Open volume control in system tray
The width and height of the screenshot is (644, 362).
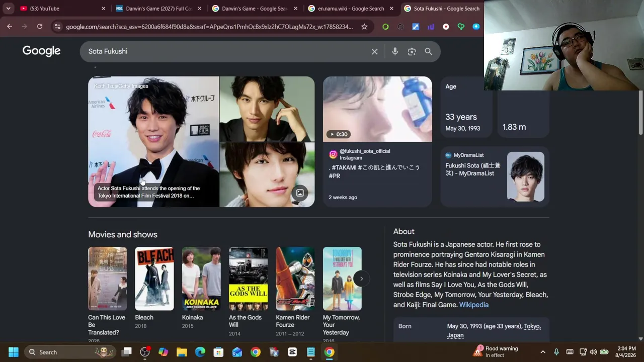click(x=593, y=352)
